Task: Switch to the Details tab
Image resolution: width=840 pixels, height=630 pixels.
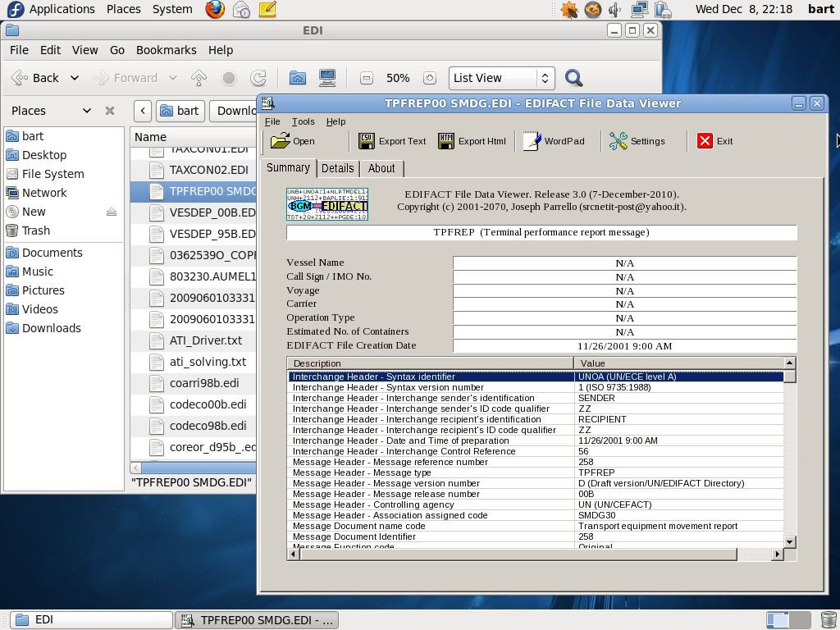Action: 337,168
